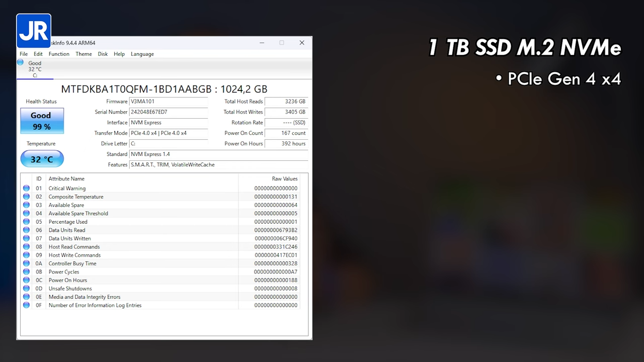Image resolution: width=644 pixels, height=362 pixels.
Task: Click the 32 °C temperature button
Action: [42, 159]
